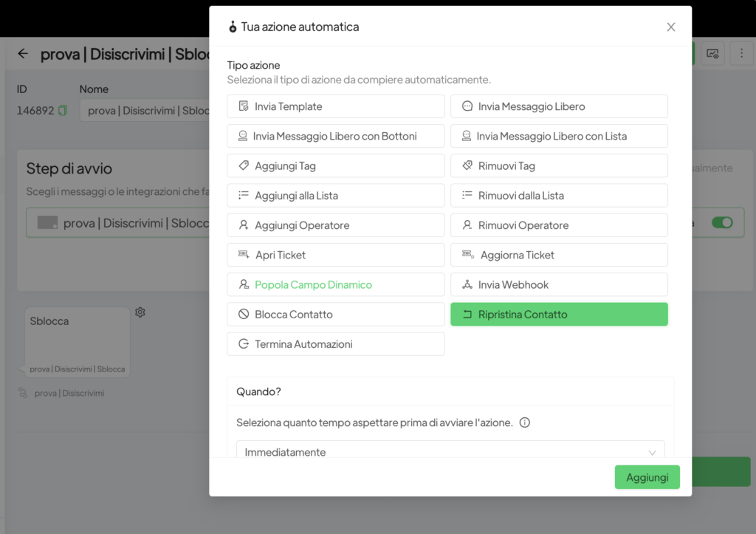Close the Tua azione automatica dialog

[x=670, y=27]
